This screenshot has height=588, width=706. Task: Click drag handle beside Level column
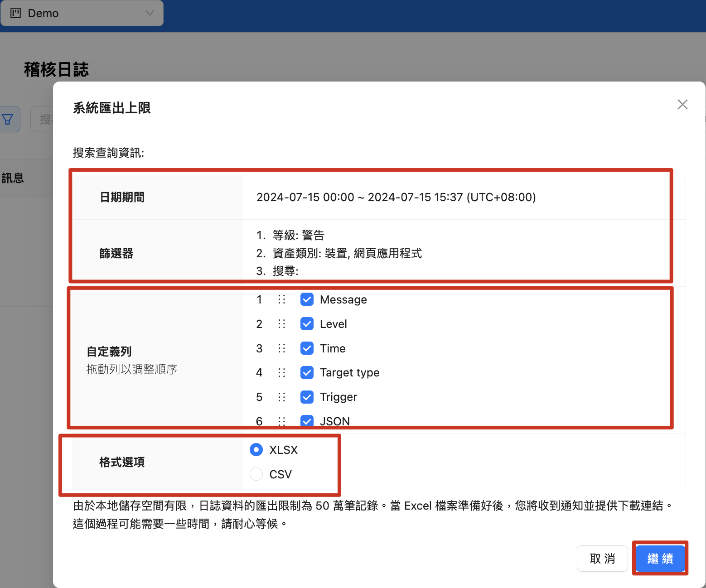[x=282, y=324]
